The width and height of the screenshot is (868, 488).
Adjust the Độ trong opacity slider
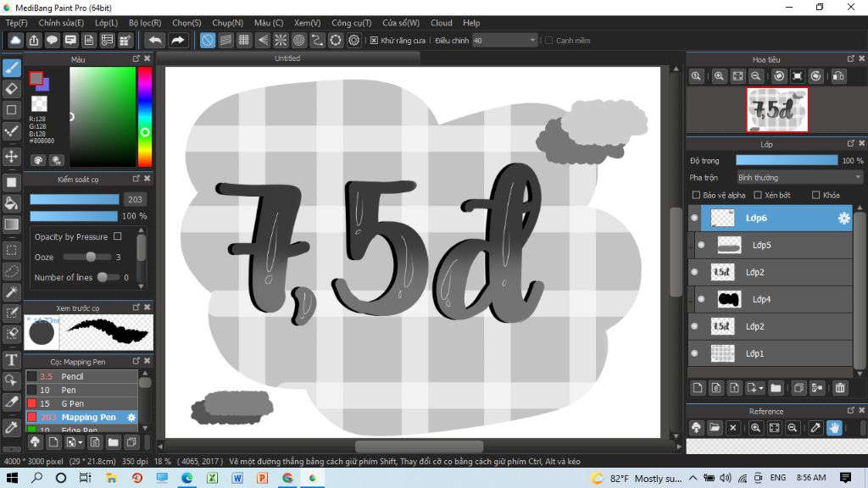point(787,160)
